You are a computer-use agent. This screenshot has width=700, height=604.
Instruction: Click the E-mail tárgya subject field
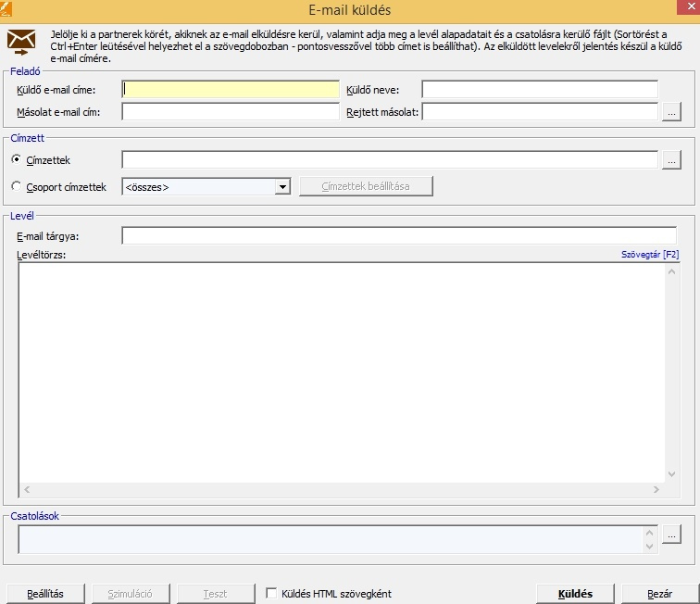(398, 235)
